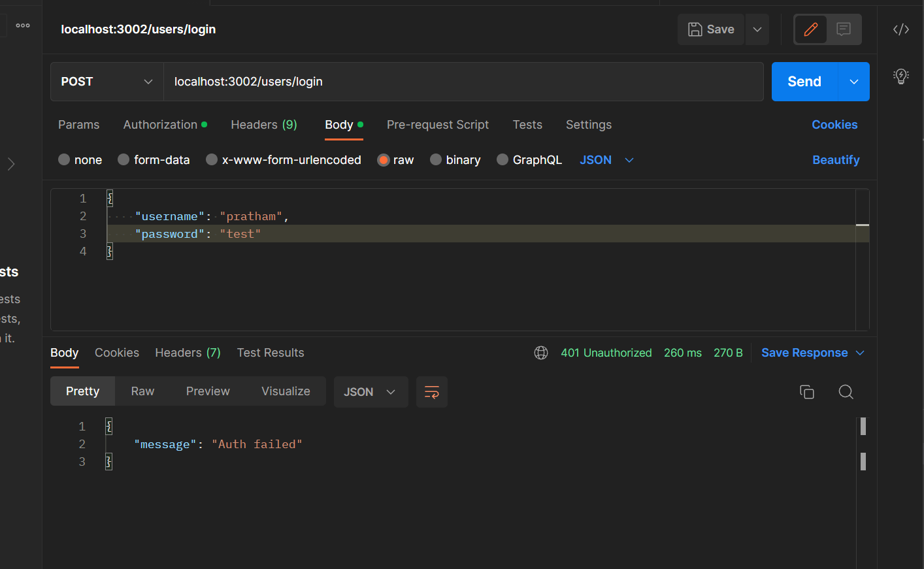Screen dimensions: 924x569
Task: Open the response format JSON dropdown
Action: [x=371, y=392]
